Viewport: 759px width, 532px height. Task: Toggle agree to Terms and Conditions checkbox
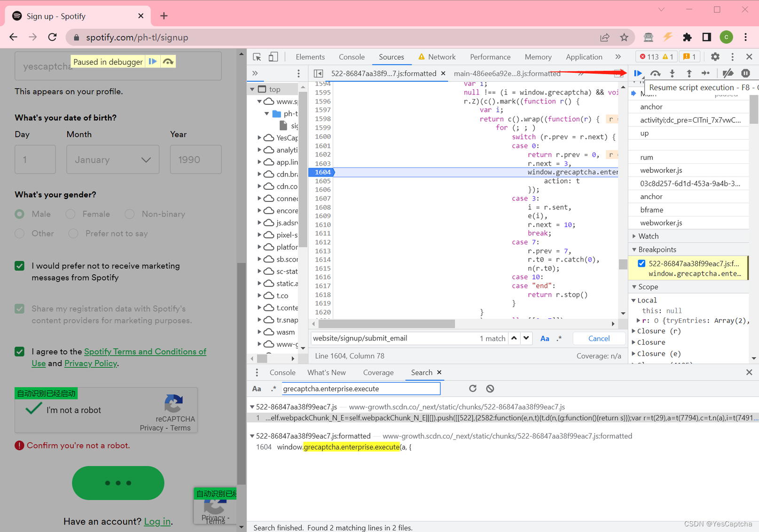click(19, 351)
